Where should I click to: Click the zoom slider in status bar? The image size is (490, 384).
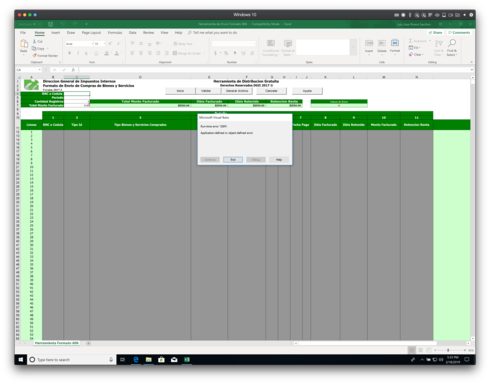[448, 350]
